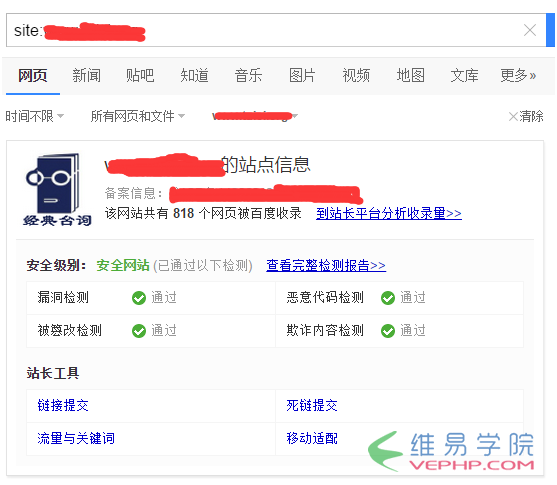Viewport: 557px width, 485px height.
Task: Click the green check beside 被篡改检测
Action: coord(139,331)
